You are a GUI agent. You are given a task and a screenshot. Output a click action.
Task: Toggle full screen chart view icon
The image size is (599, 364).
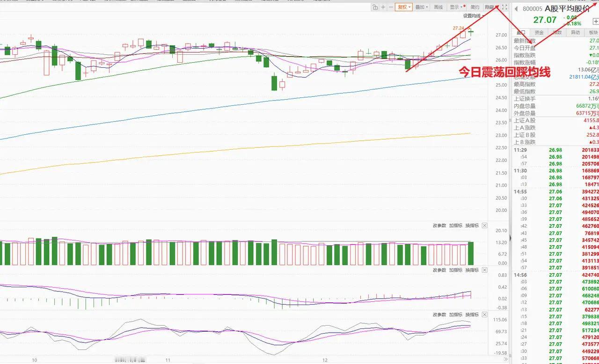pyautogui.click(x=504, y=7)
